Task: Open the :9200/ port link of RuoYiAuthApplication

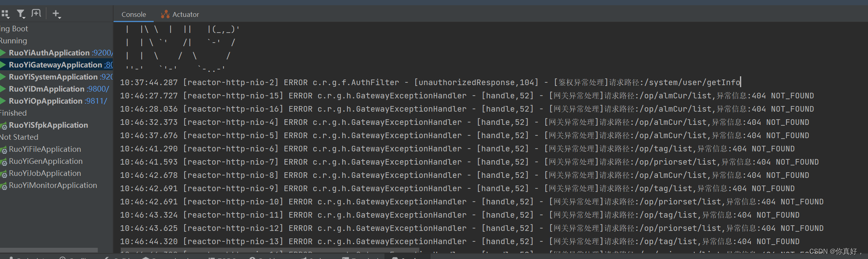Action: pos(102,53)
